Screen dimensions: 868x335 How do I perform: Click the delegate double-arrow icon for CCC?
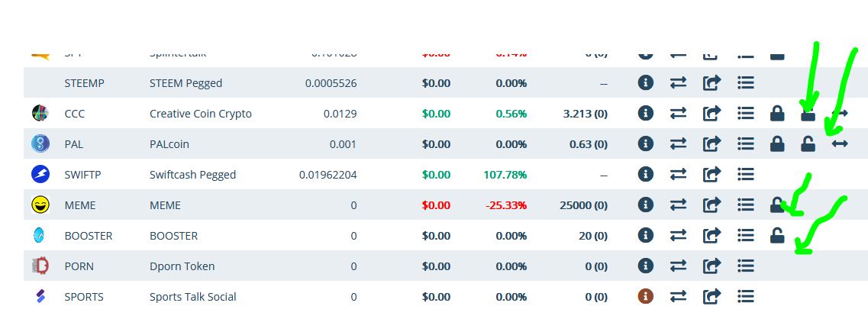pos(840,113)
